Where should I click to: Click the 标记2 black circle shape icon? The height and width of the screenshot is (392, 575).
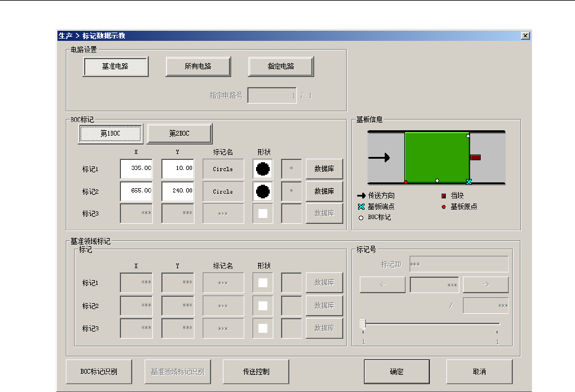click(263, 191)
